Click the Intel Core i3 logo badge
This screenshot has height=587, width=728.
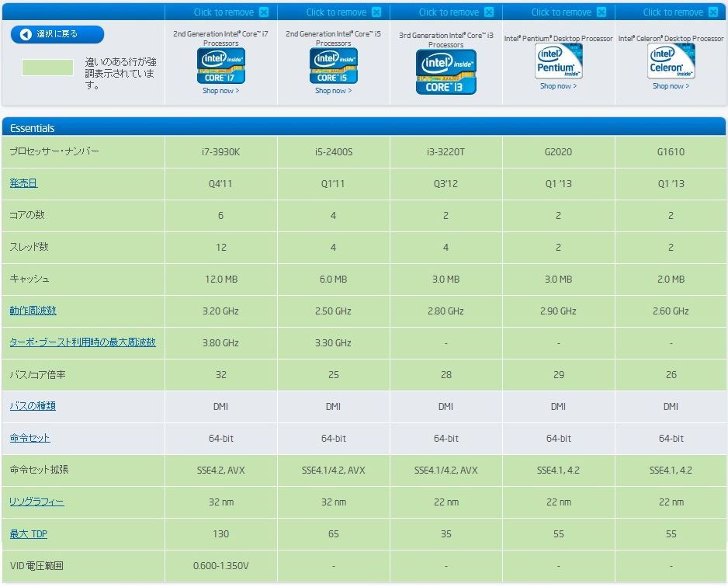click(x=445, y=72)
